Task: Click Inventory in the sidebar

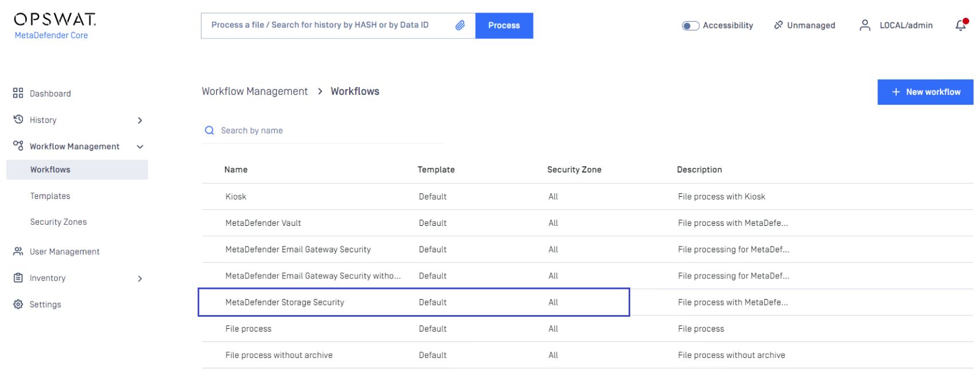Action: tap(48, 278)
